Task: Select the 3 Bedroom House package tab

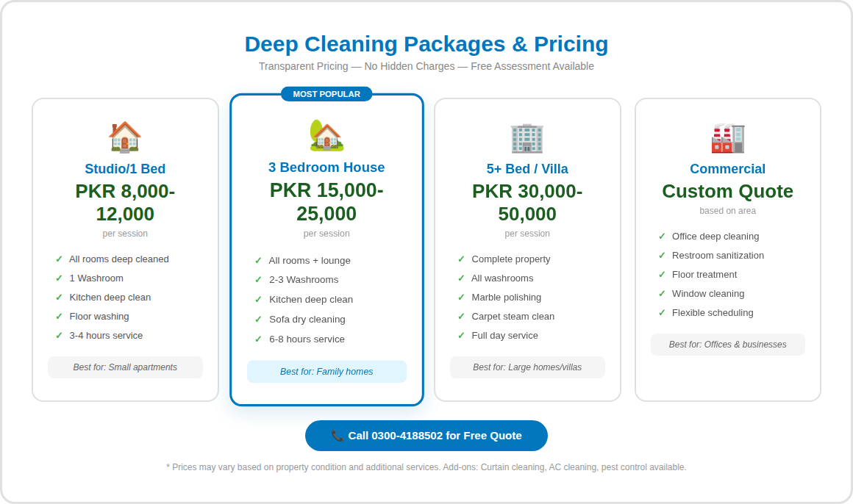Action: tap(326, 167)
